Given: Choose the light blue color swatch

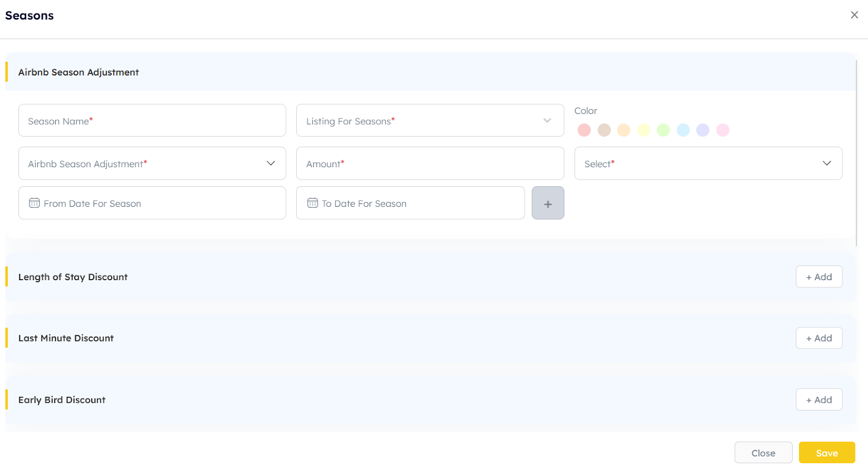Looking at the screenshot, I should tap(684, 130).
